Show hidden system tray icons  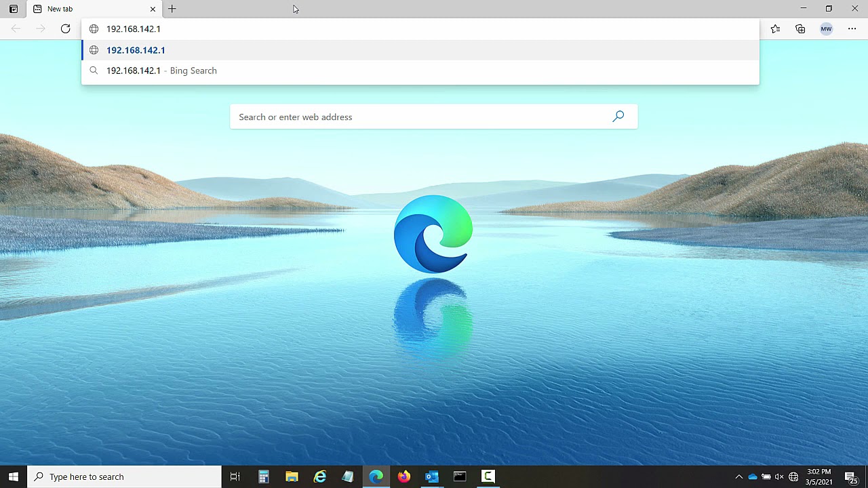pos(738,476)
